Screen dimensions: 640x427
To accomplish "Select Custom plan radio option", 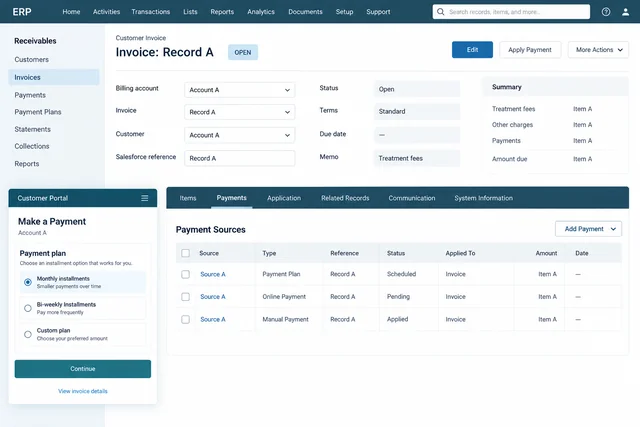I will 28,334.
